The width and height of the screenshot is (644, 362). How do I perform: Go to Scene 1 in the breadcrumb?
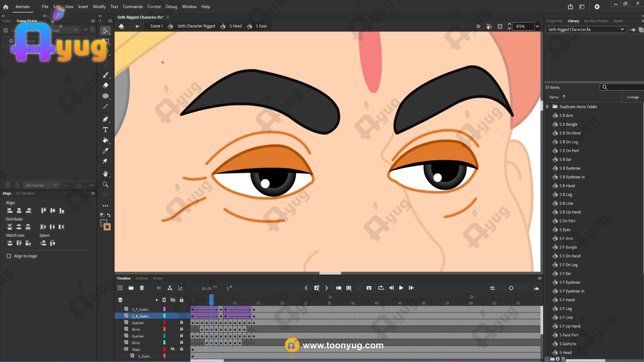pyautogui.click(x=157, y=26)
